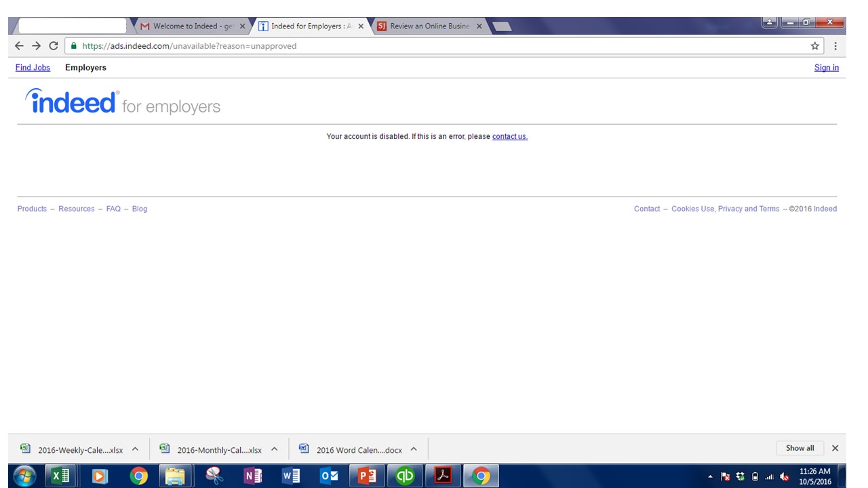Switch to Review an Online Business tab

pyautogui.click(x=429, y=26)
